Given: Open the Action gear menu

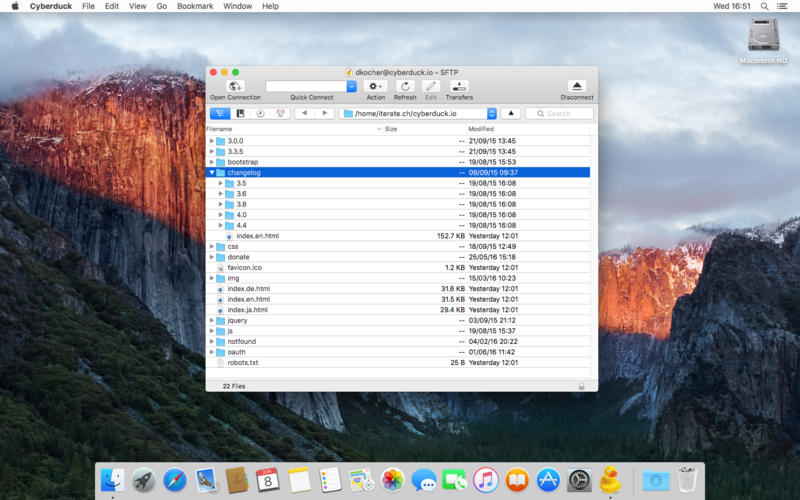Looking at the screenshot, I should coord(376,87).
